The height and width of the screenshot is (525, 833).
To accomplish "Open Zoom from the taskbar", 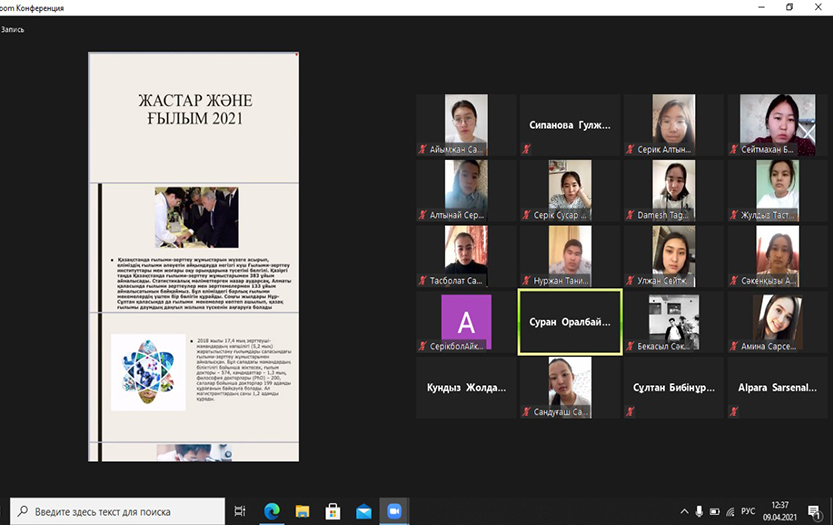I will coord(394,511).
